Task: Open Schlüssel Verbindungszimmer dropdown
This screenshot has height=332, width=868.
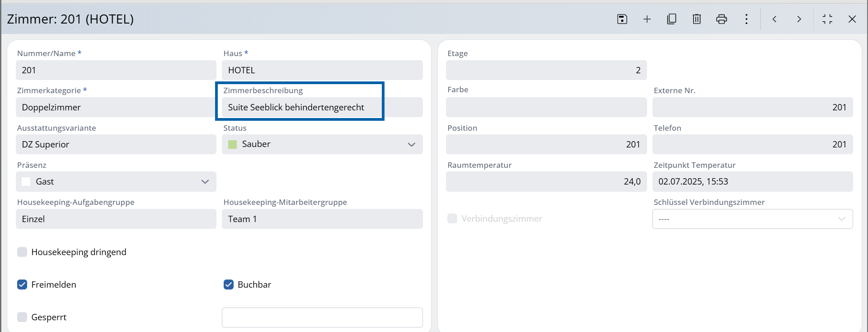Action: click(752, 219)
